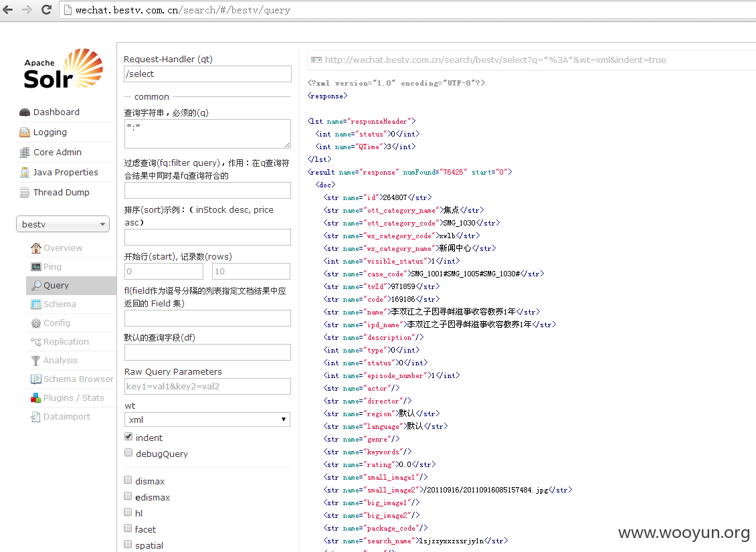Enable the spatial checkbox

128,544
